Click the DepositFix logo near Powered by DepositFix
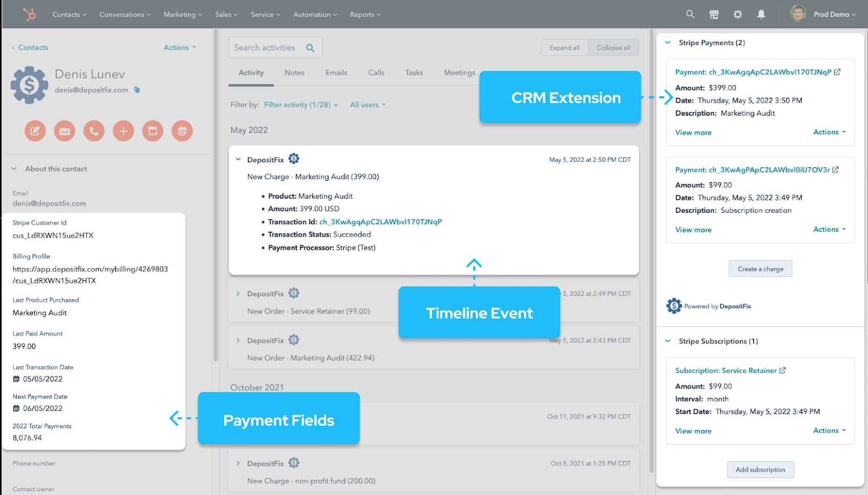 coord(673,306)
